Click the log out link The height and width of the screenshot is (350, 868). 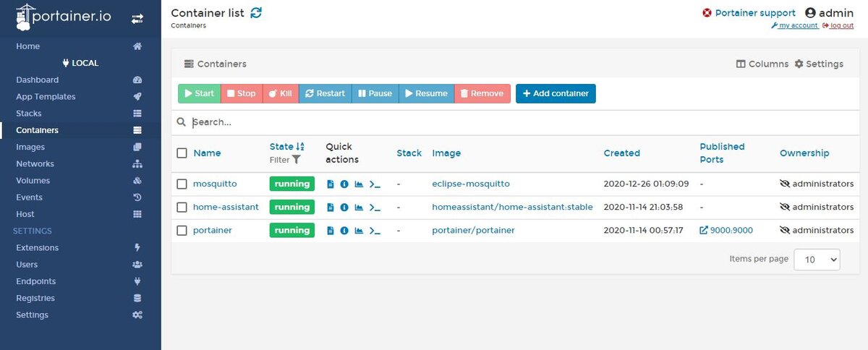[x=838, y=26]
